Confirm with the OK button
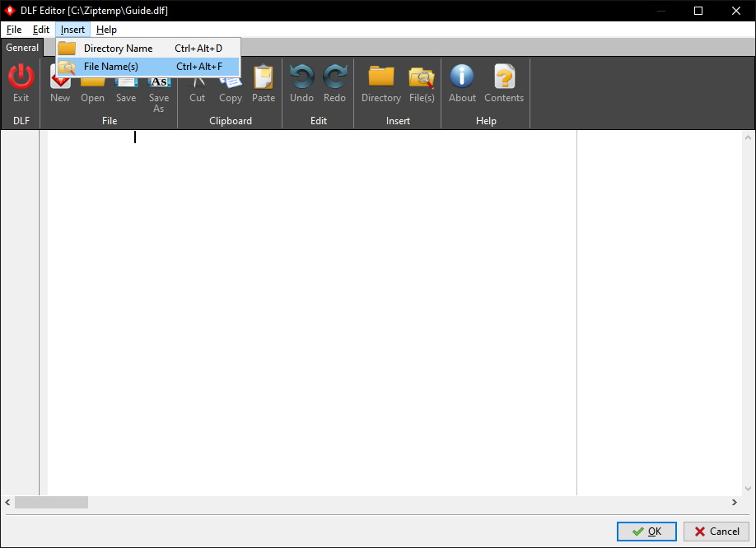 pyautogui.click(x=646, y=532)
